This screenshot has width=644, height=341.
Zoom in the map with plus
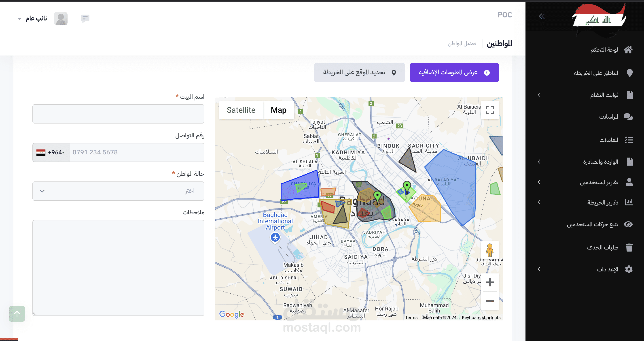point(489,282)
